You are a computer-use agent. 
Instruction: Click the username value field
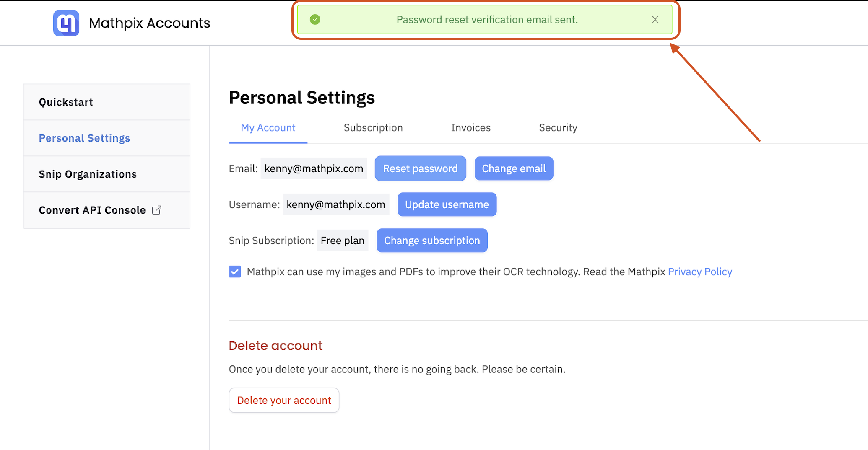[x=336, y=204]
